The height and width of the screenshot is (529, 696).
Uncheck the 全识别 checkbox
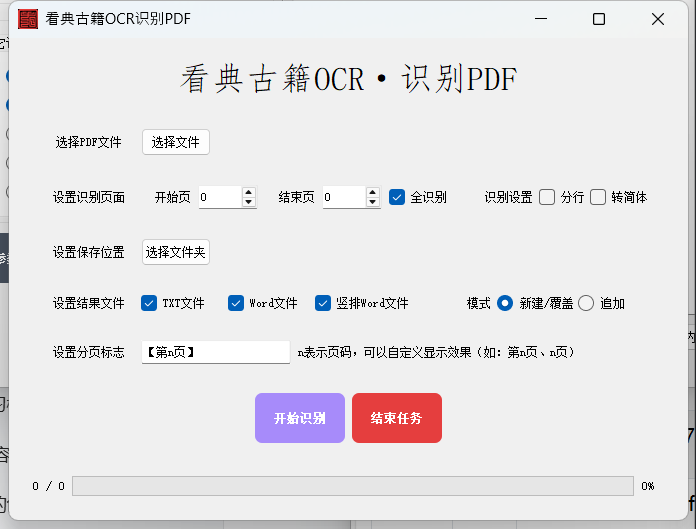click(x=397, y=197)
